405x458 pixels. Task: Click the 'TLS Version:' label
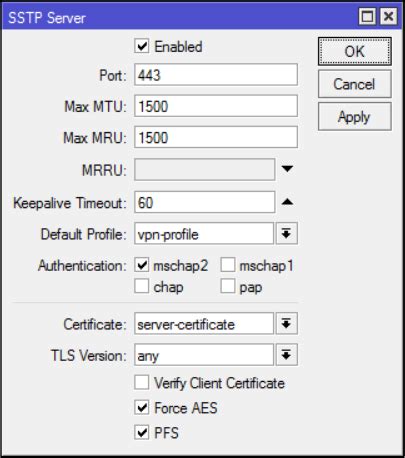(89, 355)
